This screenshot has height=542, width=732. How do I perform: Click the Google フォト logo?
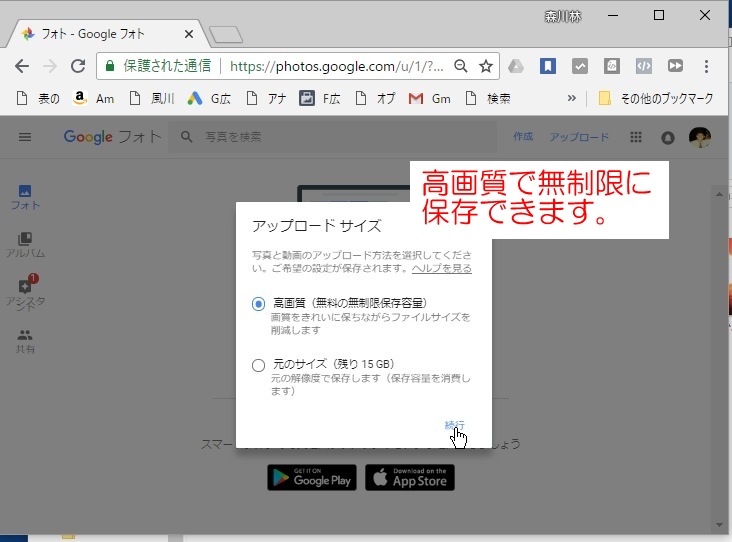tap(113, 137)
